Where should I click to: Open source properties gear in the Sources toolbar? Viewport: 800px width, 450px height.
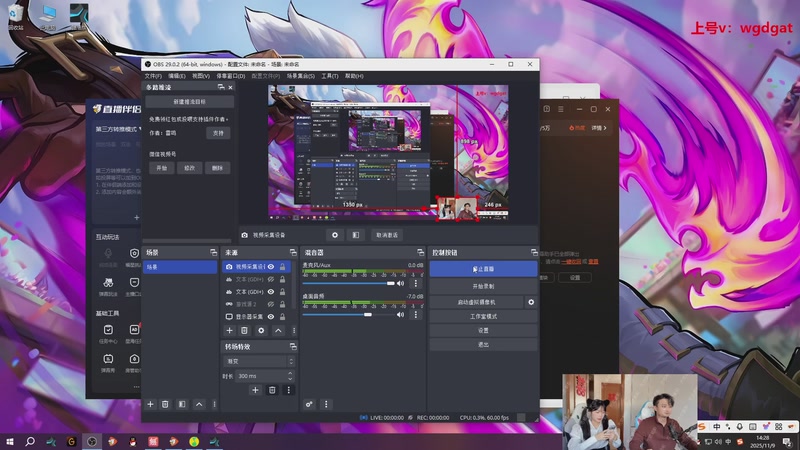pyautogui.click(x=261, y=331)
